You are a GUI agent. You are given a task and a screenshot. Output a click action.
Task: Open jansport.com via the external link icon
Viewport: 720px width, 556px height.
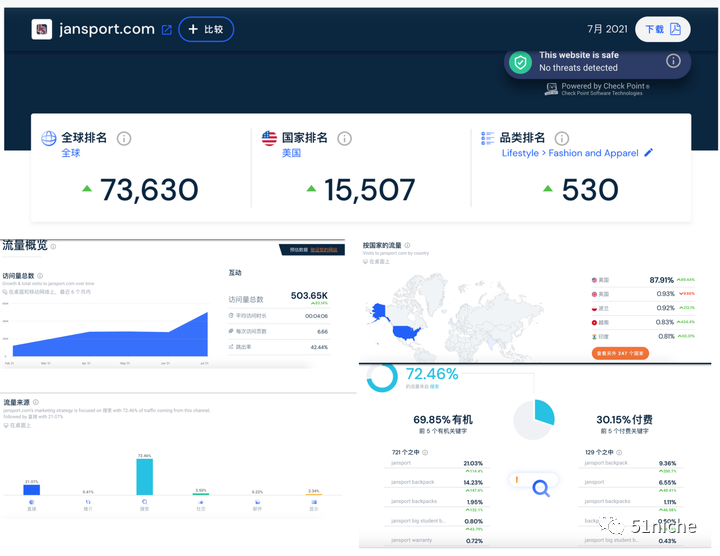[x=167, y=30]
